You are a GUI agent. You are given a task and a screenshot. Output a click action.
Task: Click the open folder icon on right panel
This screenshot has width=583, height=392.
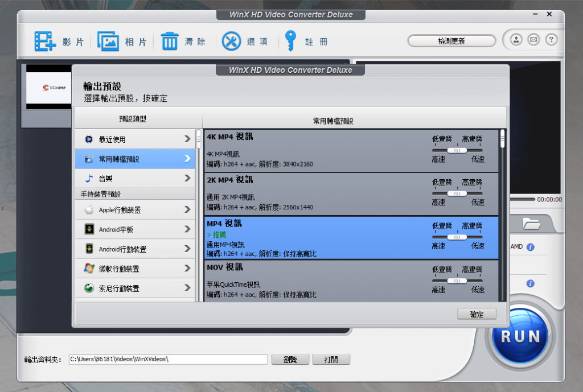(531, 224)
